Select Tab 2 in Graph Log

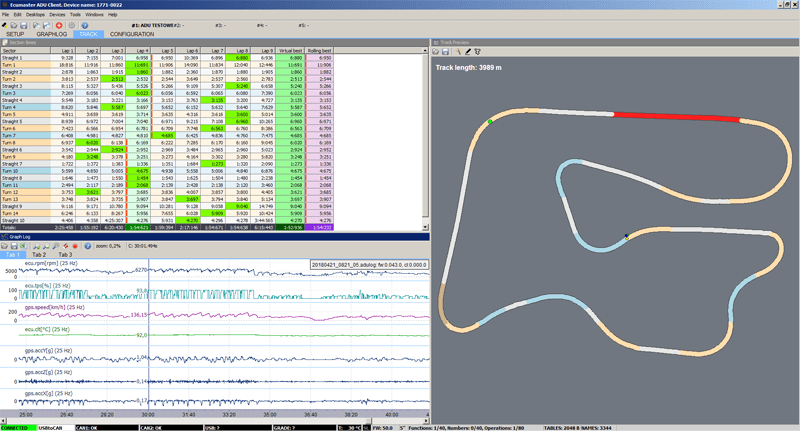click(x=40, y=255)
